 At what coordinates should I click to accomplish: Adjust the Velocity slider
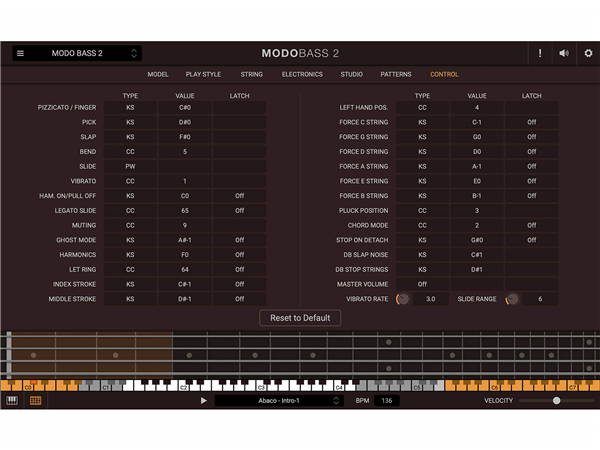coord(557,401)
